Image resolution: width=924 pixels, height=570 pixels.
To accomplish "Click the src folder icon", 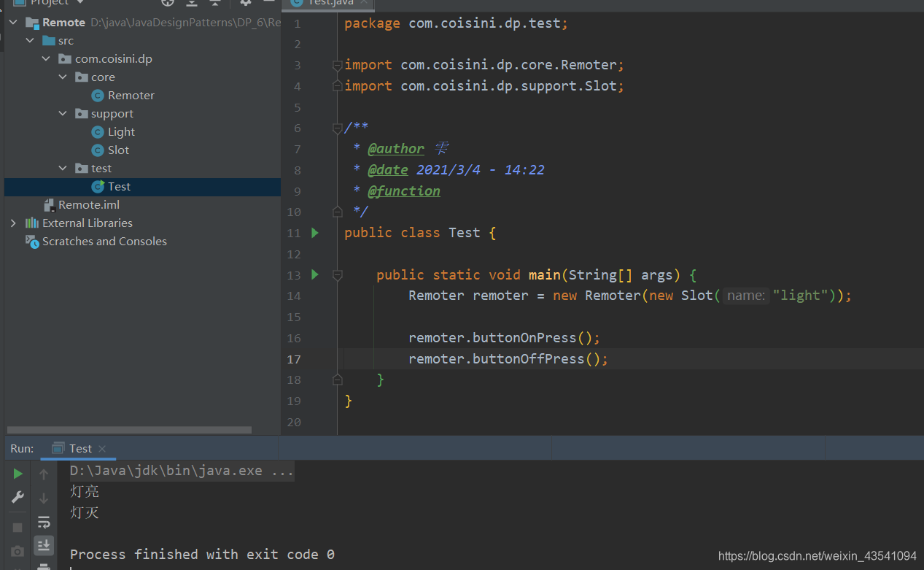I will 49,41.
